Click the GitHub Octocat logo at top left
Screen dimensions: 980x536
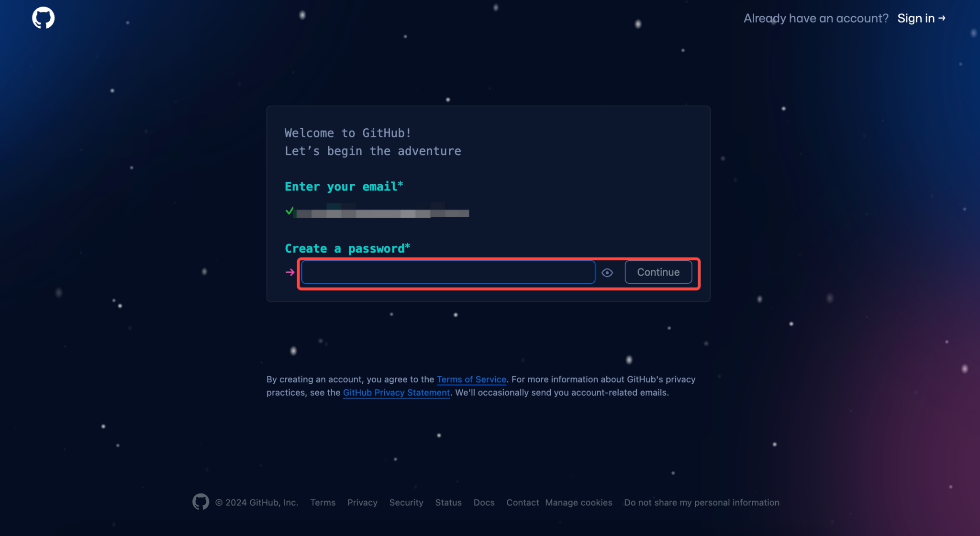click(x=43, y=18)
